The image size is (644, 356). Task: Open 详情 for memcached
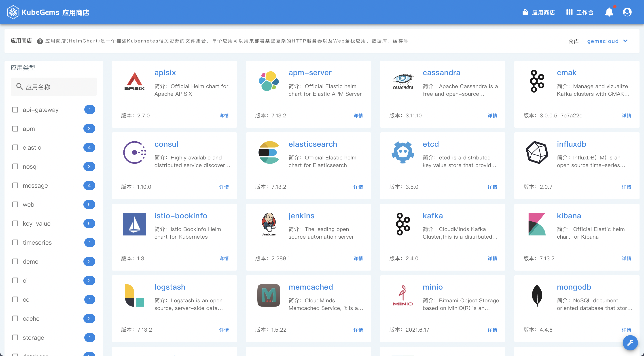(358, 330)
